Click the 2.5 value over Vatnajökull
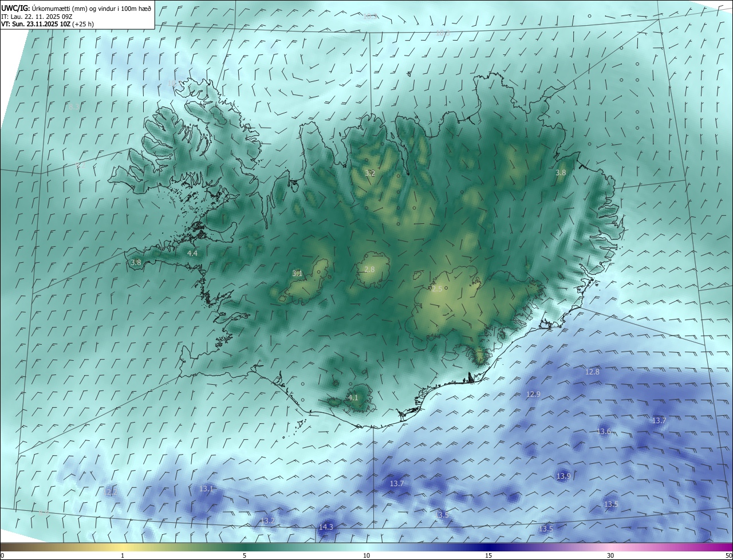 [x=436, y=289]
